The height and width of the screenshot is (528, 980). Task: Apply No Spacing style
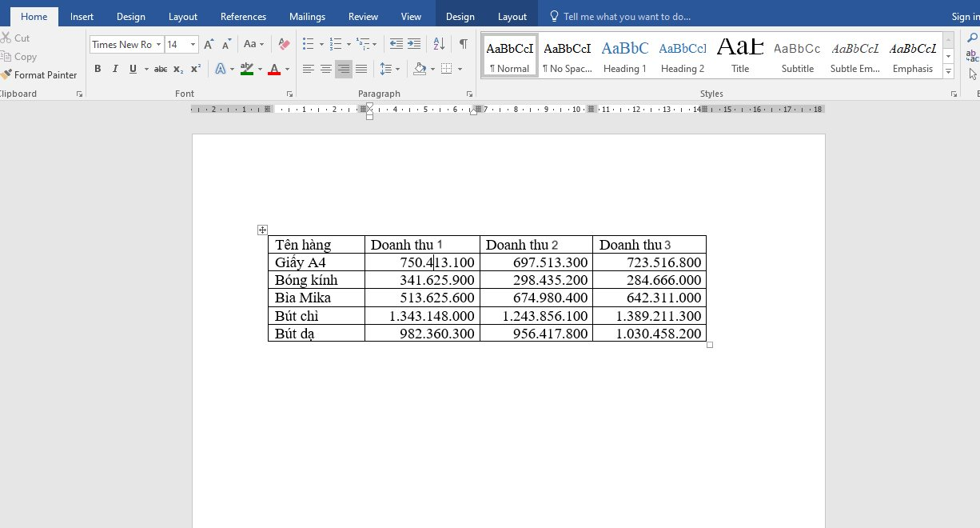[x=568, y=55]
